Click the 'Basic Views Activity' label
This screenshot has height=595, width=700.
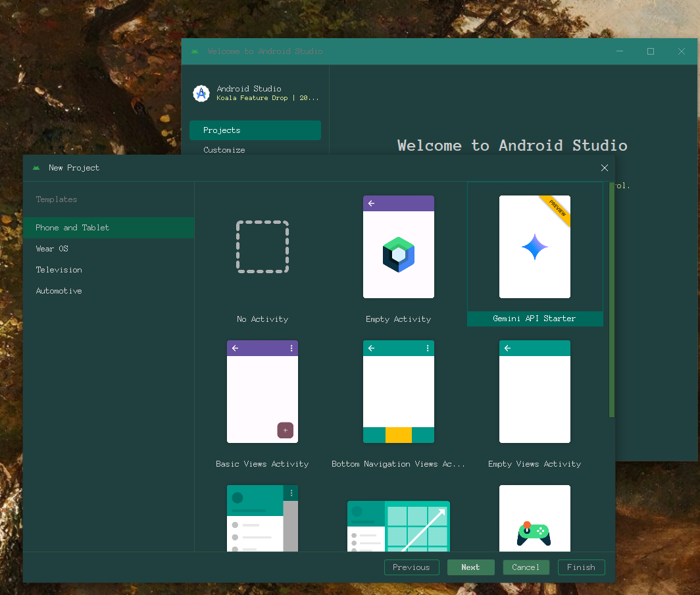point(262,464)
